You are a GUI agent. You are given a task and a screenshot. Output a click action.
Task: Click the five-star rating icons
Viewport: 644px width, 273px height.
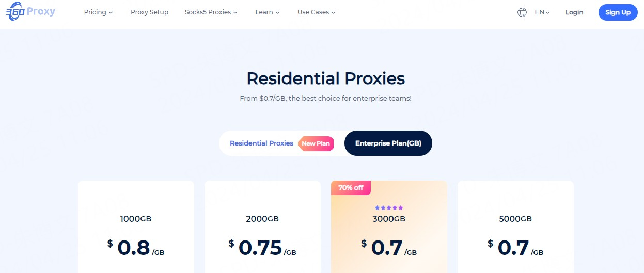(x=389, y=207)
